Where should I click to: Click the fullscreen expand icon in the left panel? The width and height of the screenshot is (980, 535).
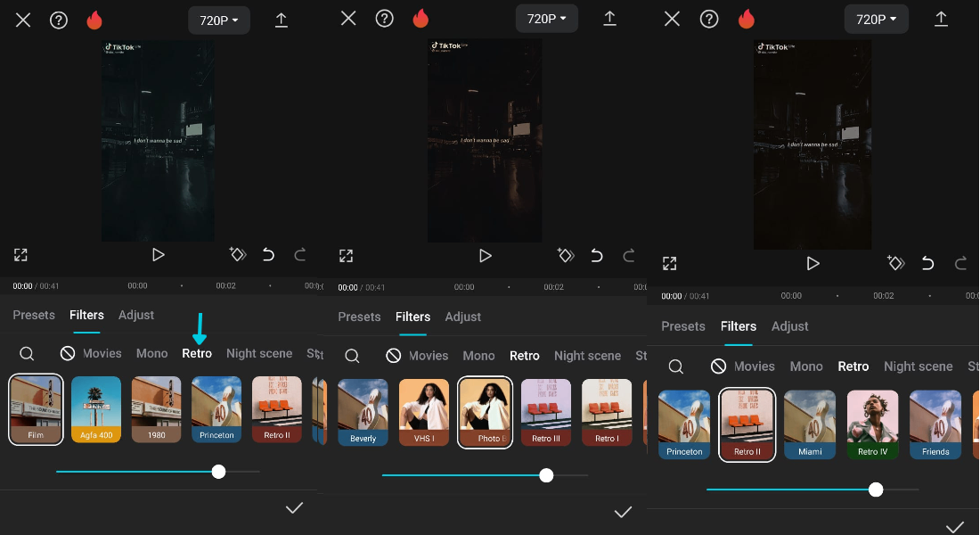click(20, 255)
